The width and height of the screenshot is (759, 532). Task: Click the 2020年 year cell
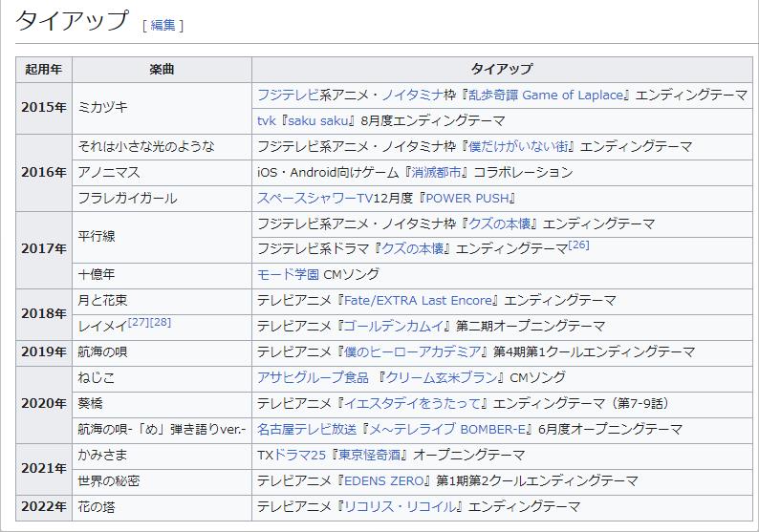coord(44,403)
